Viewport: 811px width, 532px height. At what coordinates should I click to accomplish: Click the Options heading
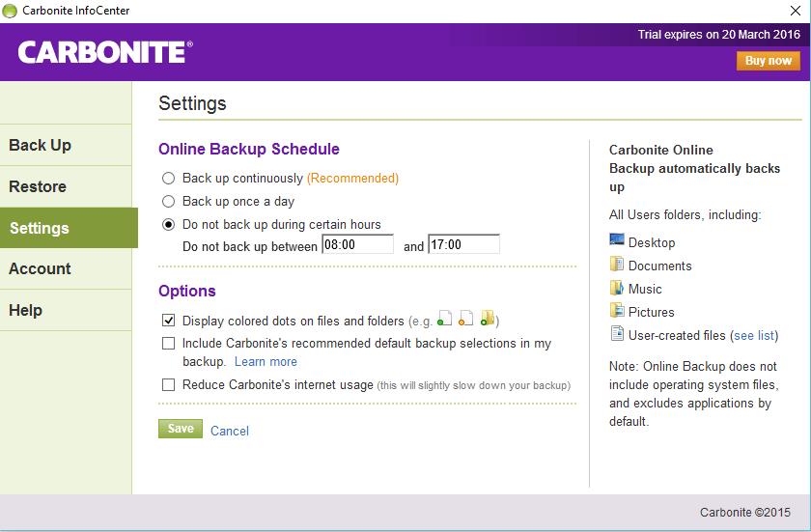click(187, 291)
